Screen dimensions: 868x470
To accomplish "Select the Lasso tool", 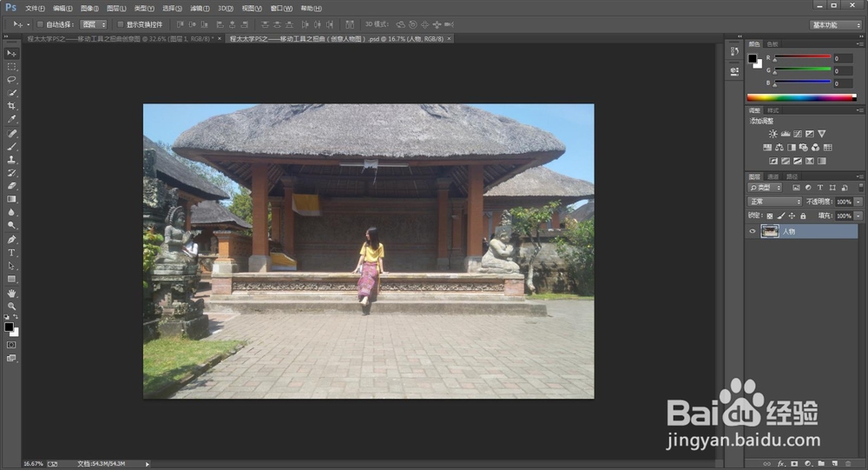I will pos(11,80).
